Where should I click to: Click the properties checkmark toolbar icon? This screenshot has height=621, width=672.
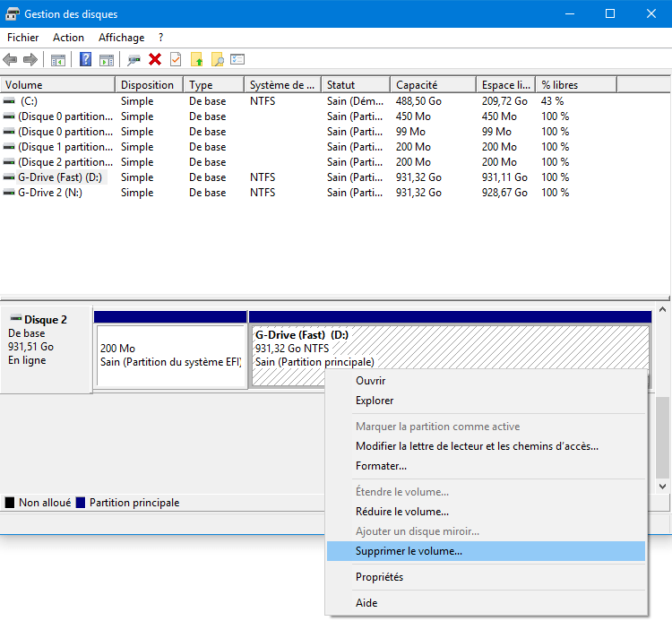176,59
